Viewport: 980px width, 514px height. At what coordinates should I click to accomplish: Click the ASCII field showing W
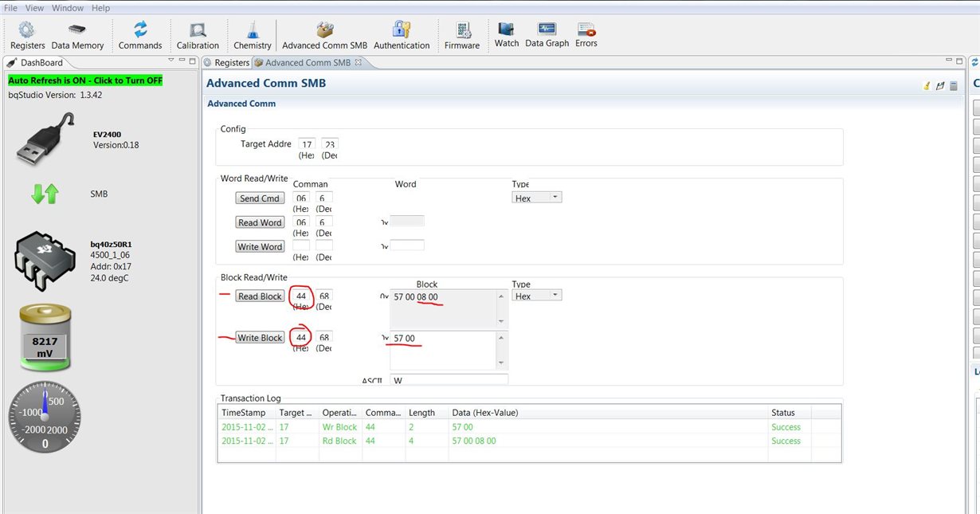click(449, 380)
